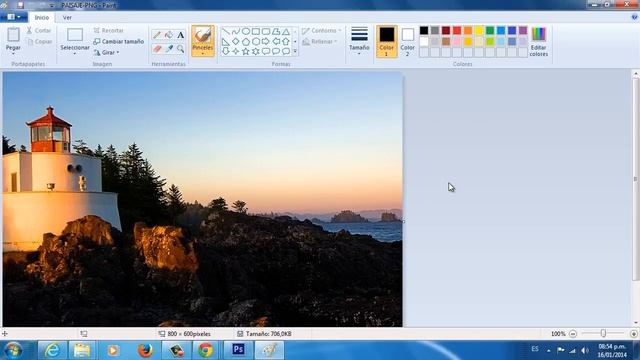
Task: Pick the red color swatch
Action: tap(457, 31)
